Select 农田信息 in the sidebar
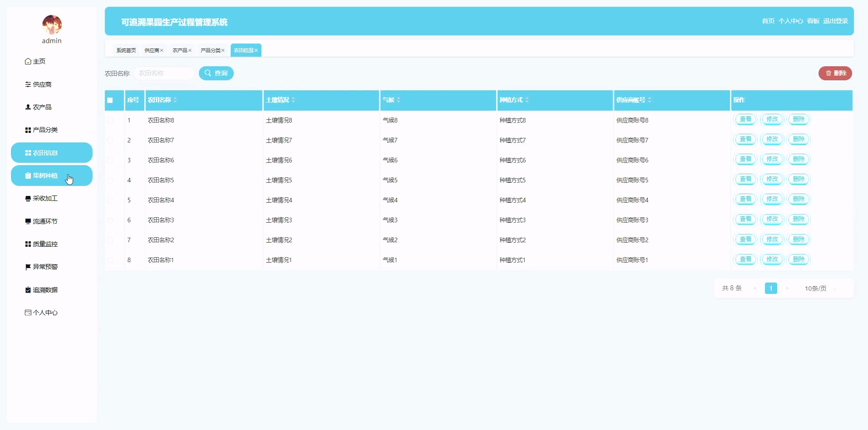This screenshot has width=868, height=430. coord(52,153)
